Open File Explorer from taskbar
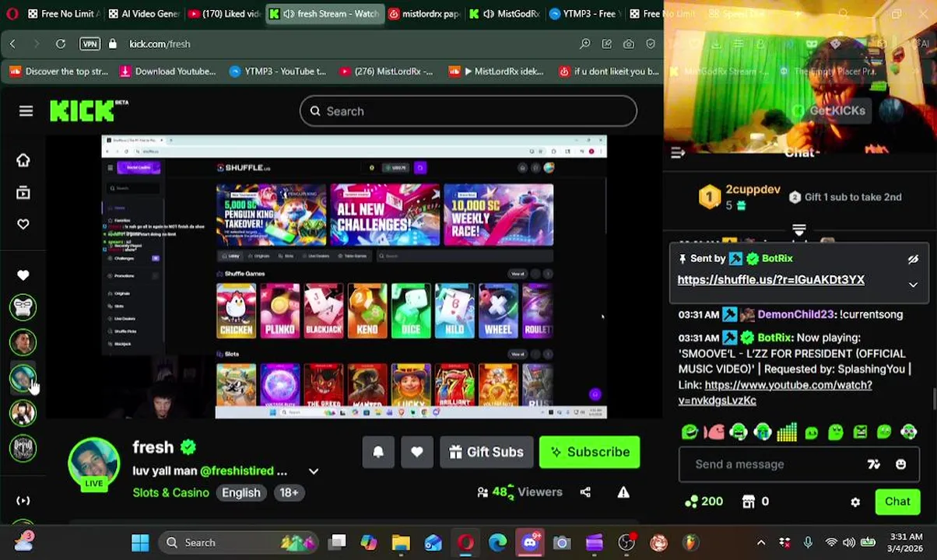937x560 pixels. pos(400,542)
